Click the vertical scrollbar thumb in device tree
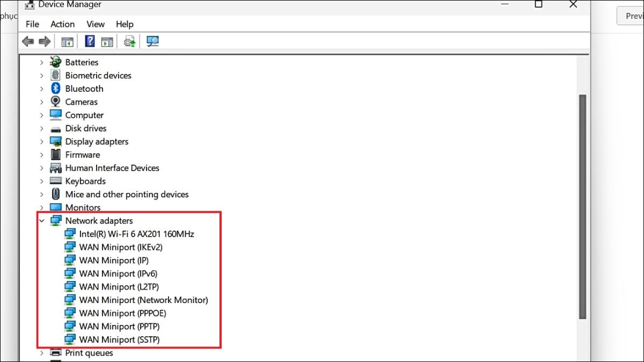This screenshot has height=362, width=644. 582,206
